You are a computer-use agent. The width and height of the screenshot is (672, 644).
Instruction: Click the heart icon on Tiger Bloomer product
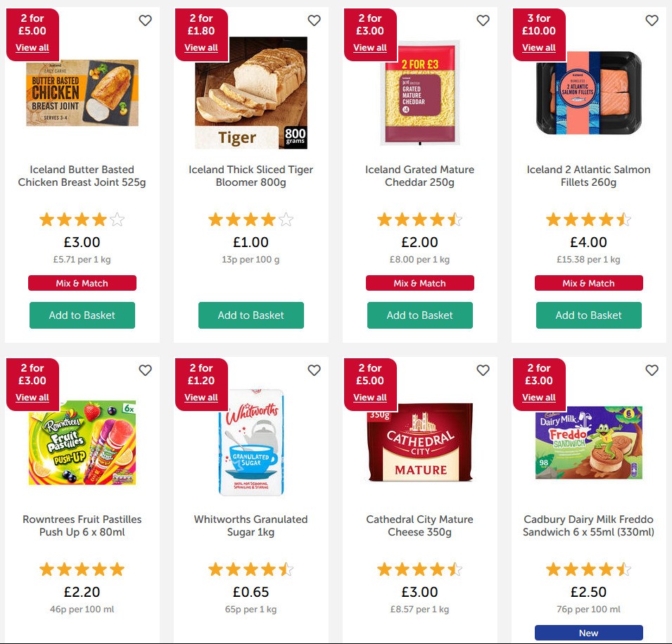pos(315,21)
